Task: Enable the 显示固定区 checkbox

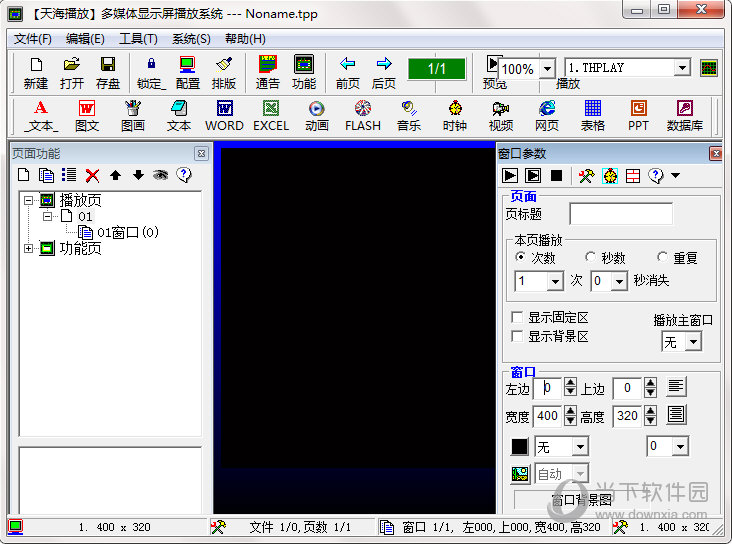Action: tap(517, 317)
